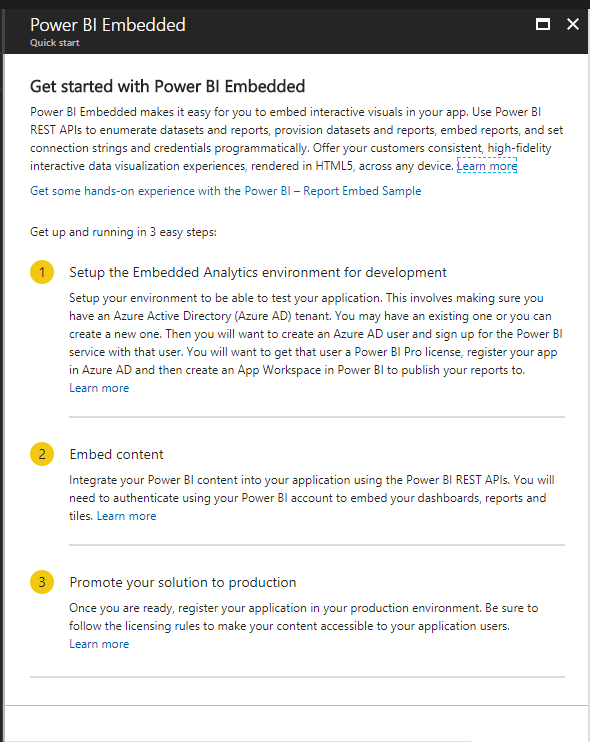
Task: Maximize the Power BI Embedded blade
Action: click(543, 24)
